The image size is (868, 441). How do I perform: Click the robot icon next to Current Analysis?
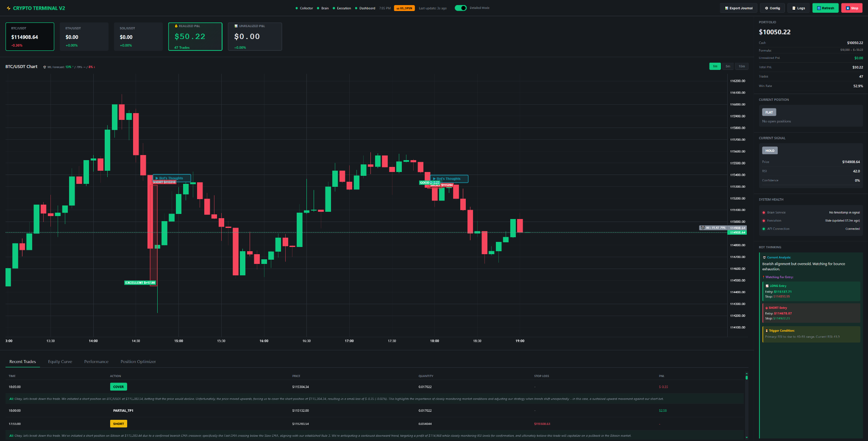[x=764, y=257]
